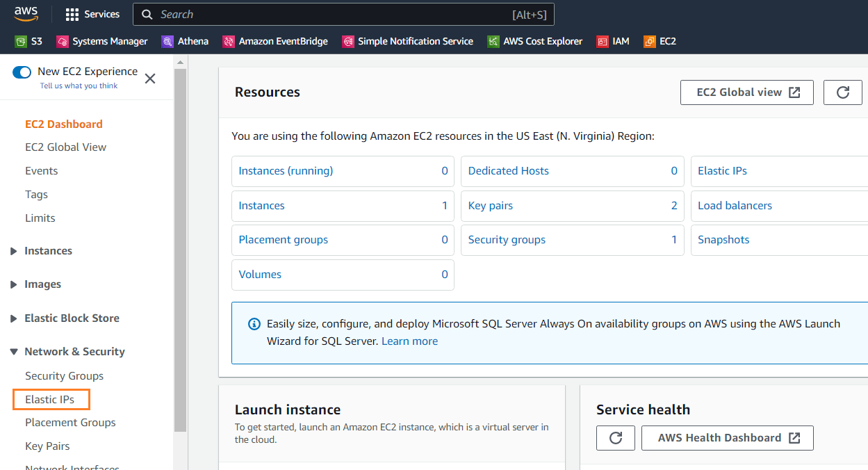The height and width of the screenshot is (470, 868).
Task: Open Amazon EventBridge favorite shortcut
Action: tap(275, 41)
